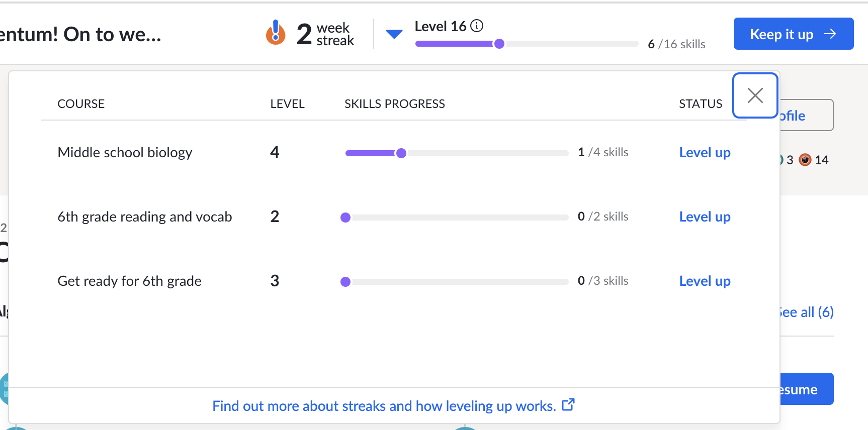This screenshot has width=868, height=430.
Task: Open link about streaks and leveling up
Action: click(x=384, y=406)
